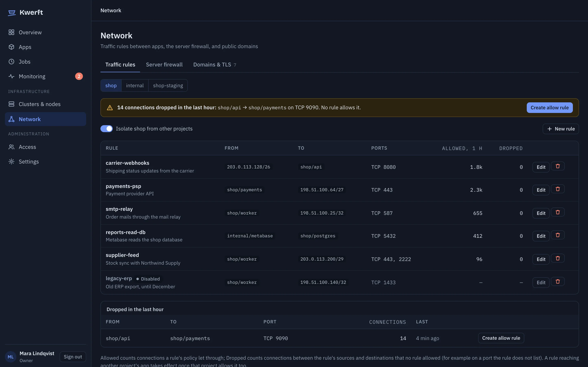Viewport: 588px width, 367px height.
Task: Click the Kwerft logo icon
Action: tap(12, 13)
